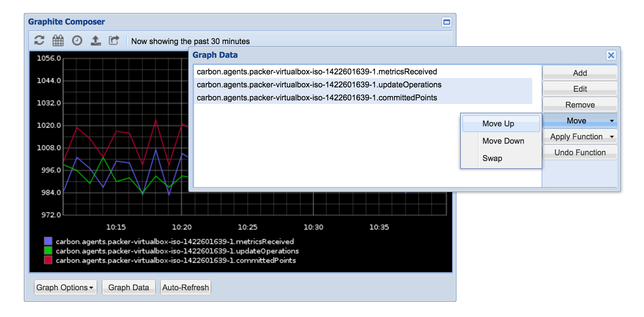644x317 pixels.
Task: Click the 1056.0 y-axis value
Action: [49, 58]
